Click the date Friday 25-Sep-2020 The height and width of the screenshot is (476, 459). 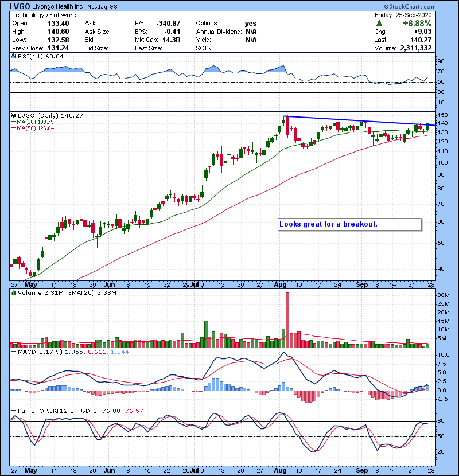click(403, 15)
